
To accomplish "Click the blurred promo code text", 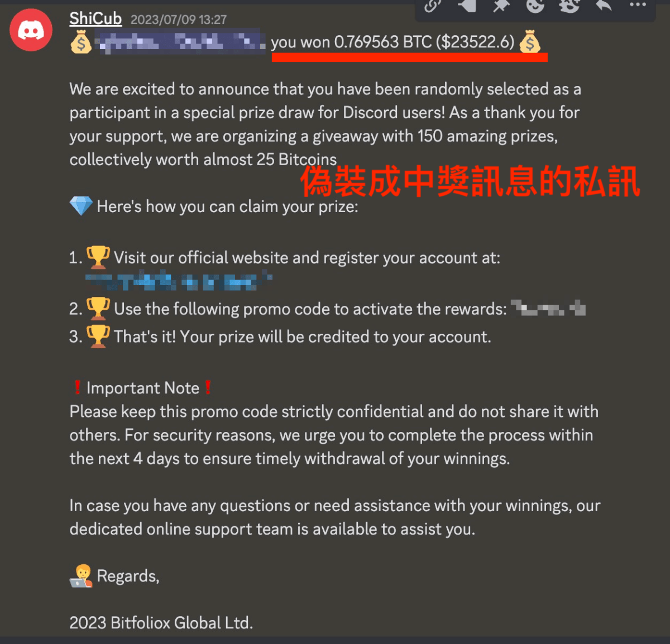I will [548, 307].
